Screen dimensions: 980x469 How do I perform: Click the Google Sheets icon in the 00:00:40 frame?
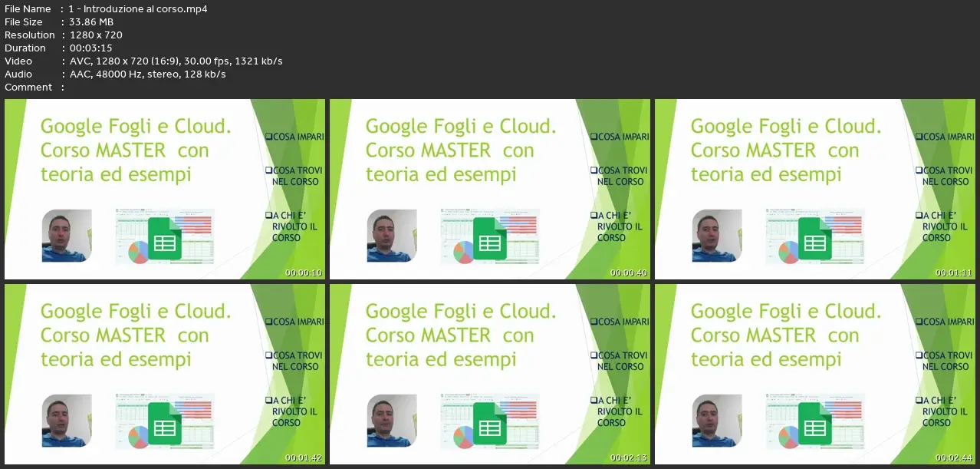point(489,239)
